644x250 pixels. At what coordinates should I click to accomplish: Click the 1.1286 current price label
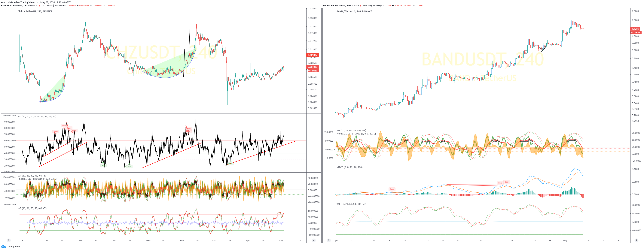pos(635,29)
